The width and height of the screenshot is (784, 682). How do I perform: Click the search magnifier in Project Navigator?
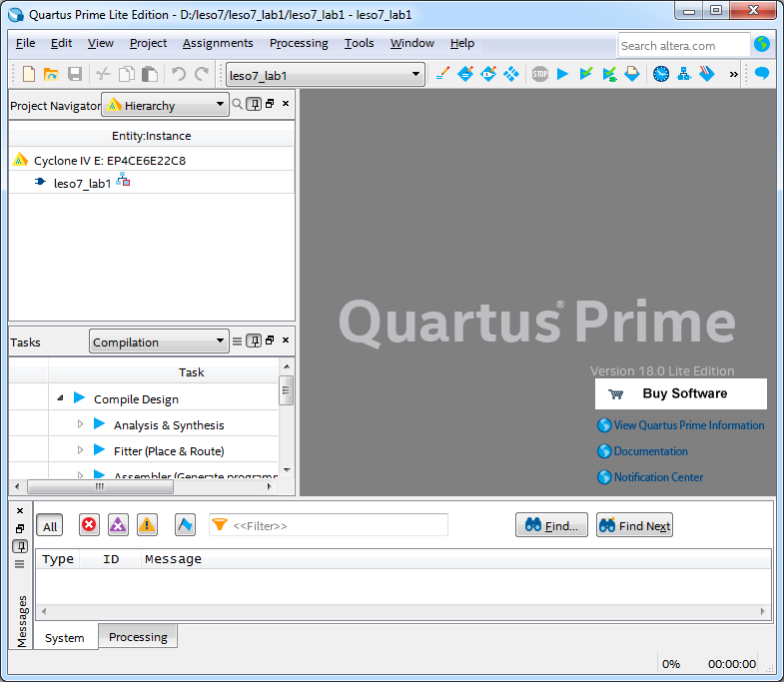238,104
